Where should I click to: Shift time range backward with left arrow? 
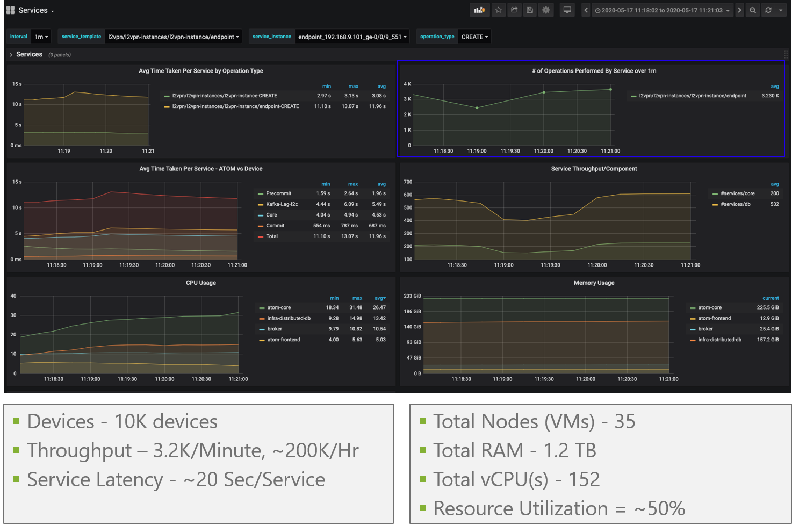pos(586,10)
